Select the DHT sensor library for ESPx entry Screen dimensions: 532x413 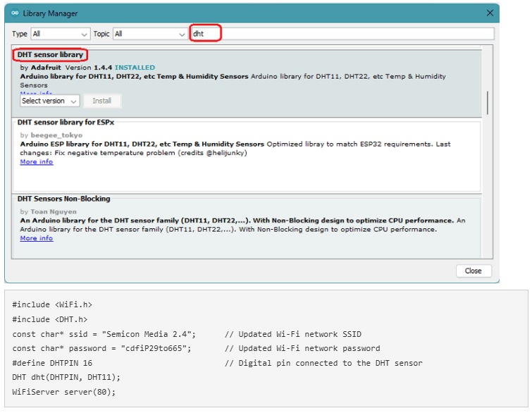tap(66, 123)
